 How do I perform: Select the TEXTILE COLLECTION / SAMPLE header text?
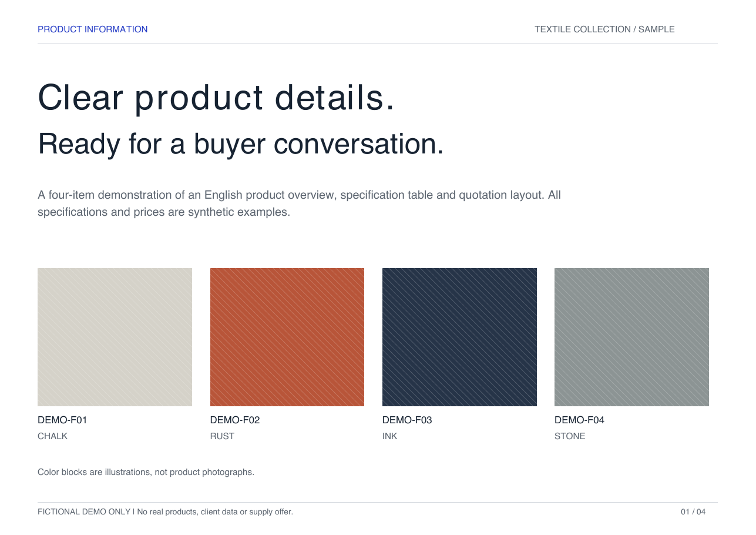click(604, 29)
